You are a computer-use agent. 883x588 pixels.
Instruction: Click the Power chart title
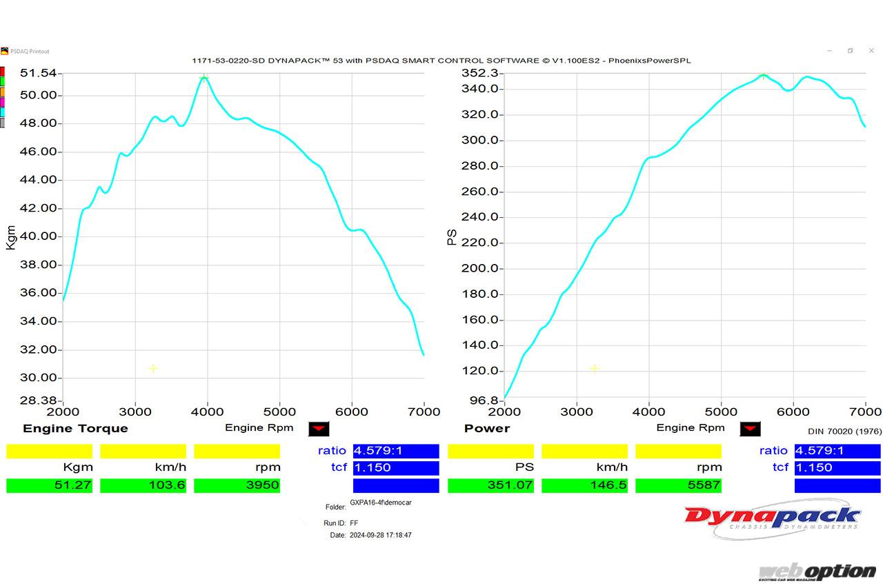(x=487, y=428)
